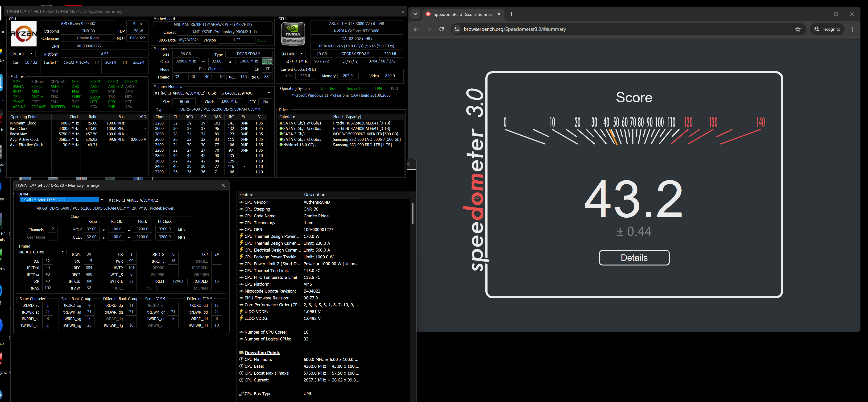Screen dimensions: 868x402
Task: Click the Secure Boot label
Action: pos(357,88)
